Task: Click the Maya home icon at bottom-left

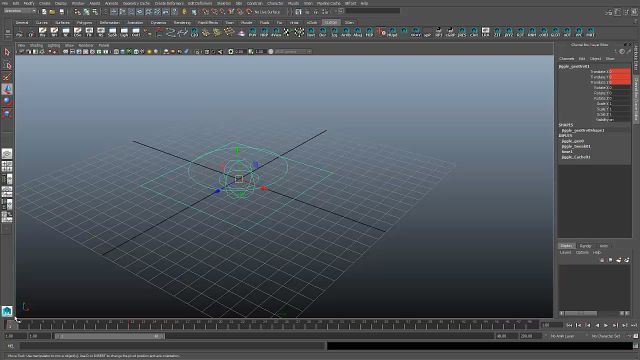Action: tap(7, 311)
